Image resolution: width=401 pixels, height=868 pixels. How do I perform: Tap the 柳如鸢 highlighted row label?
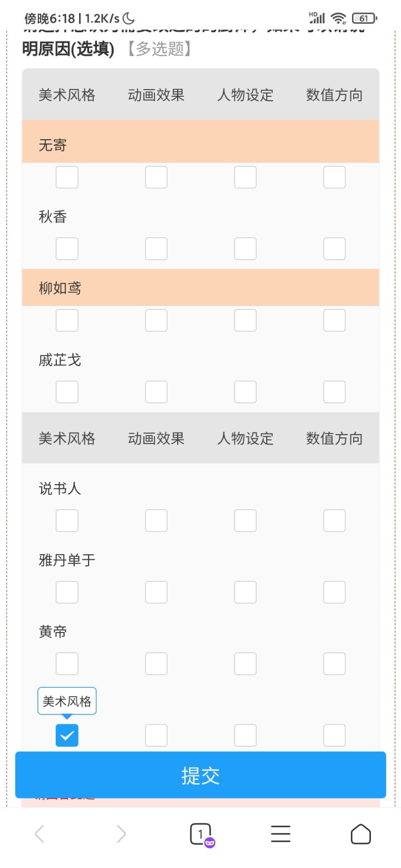[60, 288]
